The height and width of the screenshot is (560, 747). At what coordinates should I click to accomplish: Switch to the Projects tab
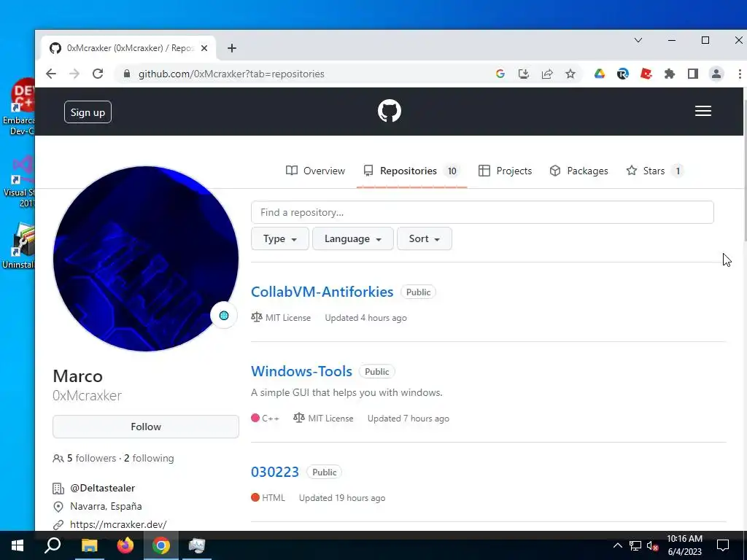505,171
